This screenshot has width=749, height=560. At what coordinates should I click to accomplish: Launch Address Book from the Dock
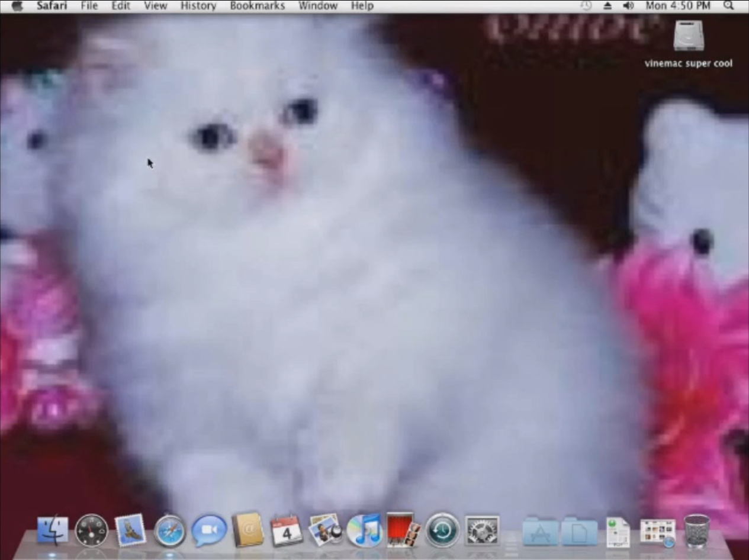247,530
